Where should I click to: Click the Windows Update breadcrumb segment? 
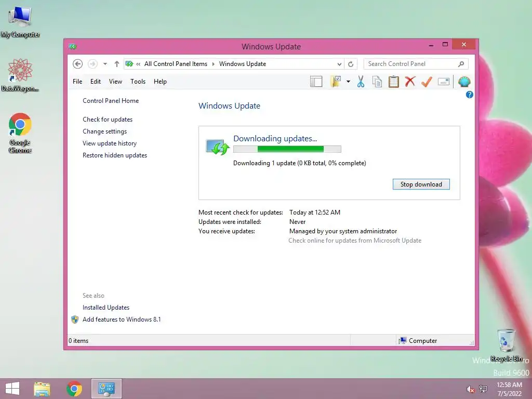click(x=243, y=64)
